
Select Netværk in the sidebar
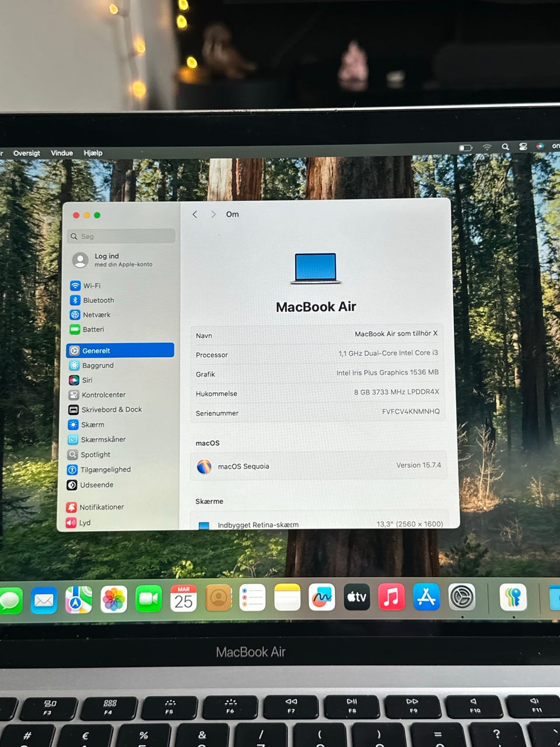[x=90, y=315]
